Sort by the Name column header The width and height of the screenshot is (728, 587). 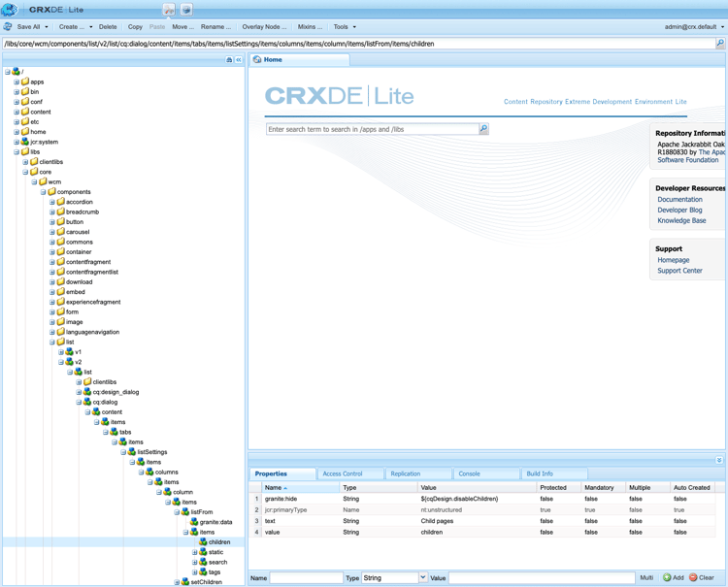(x=300, y=487)
